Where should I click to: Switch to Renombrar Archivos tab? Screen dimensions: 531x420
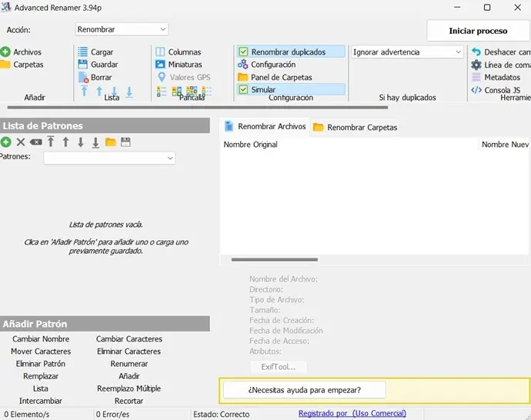click(x=265, y=126)
